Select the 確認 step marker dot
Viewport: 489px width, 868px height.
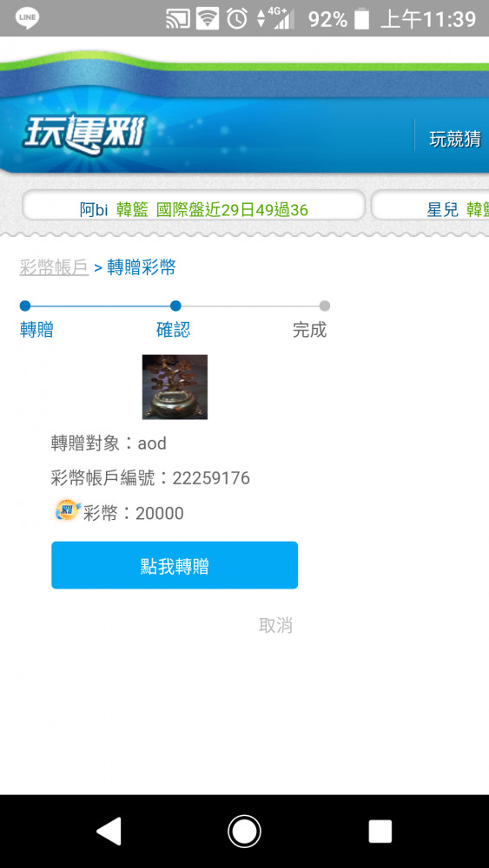click(175, 306)
